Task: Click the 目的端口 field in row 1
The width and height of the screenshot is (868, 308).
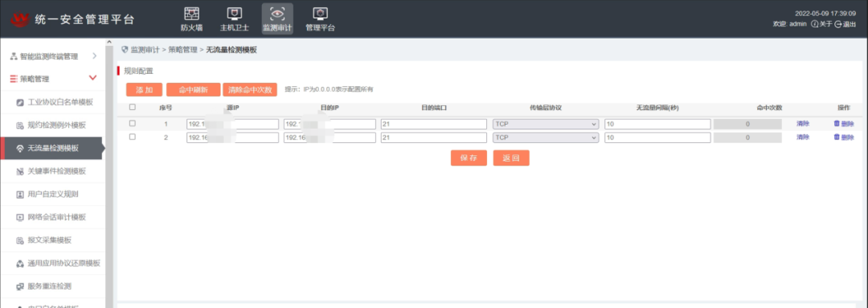Action: 434,124
